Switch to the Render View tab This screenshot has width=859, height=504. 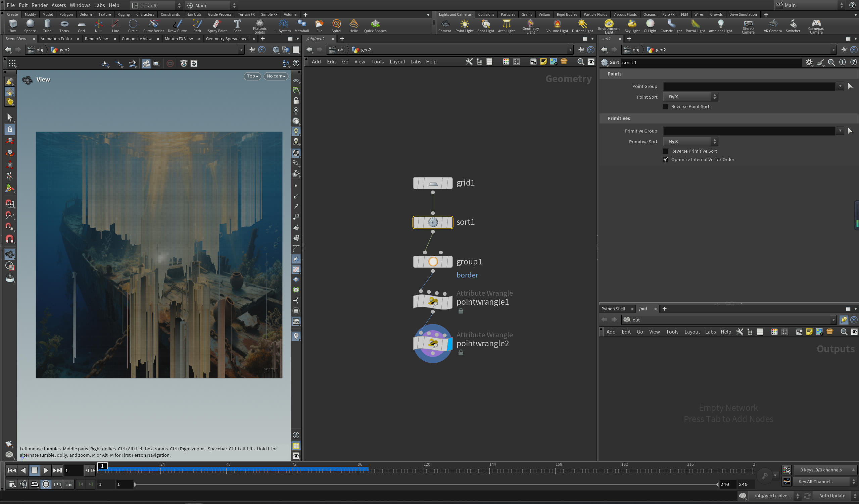click(x=96, y=39)
